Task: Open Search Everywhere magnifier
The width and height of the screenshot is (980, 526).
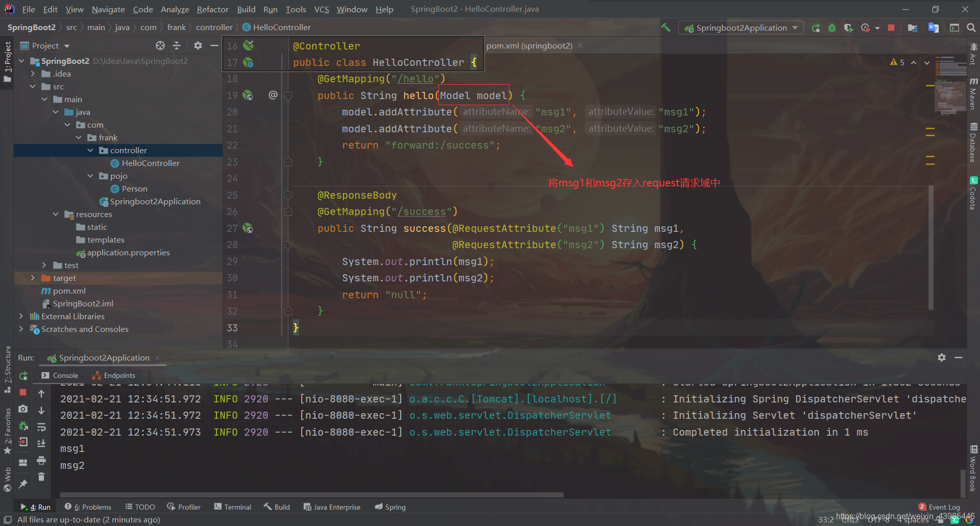Action: click(971, 28)
